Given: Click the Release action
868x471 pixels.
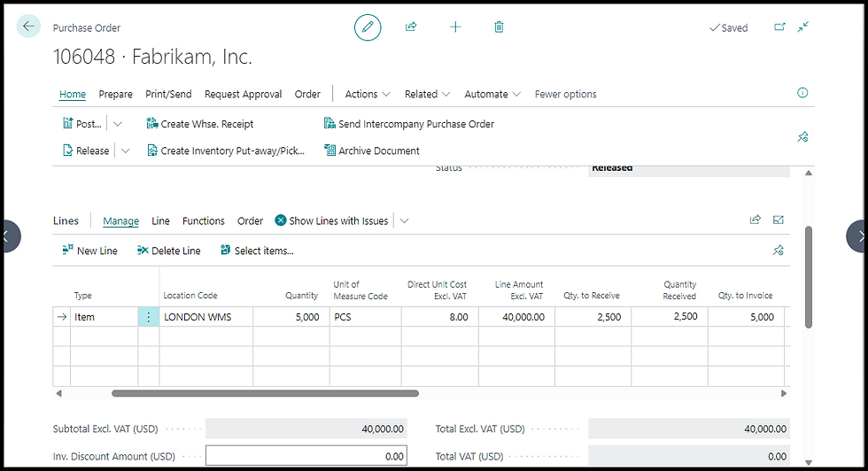Looking at the screenshot, I should pyautogui.click(x=86, y=150).
